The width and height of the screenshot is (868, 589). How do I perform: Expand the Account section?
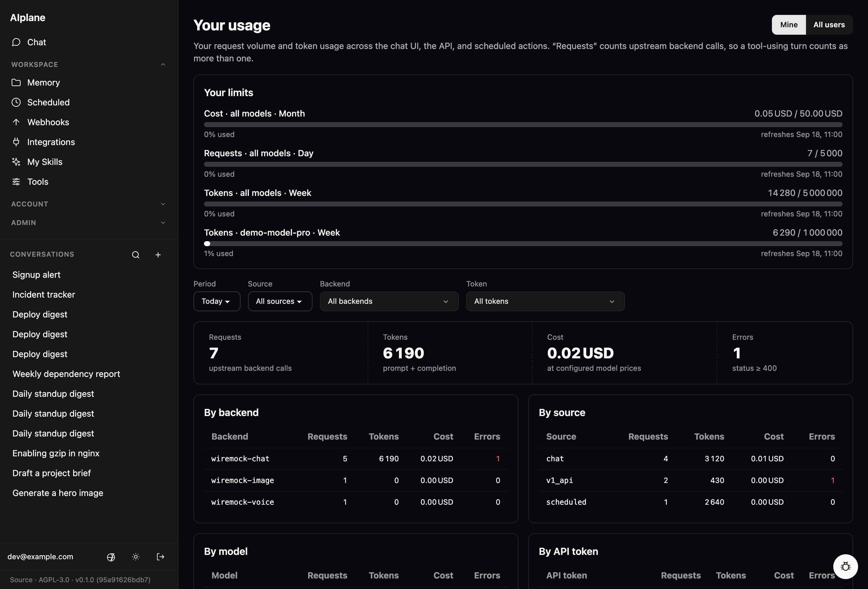coord(89,204)
